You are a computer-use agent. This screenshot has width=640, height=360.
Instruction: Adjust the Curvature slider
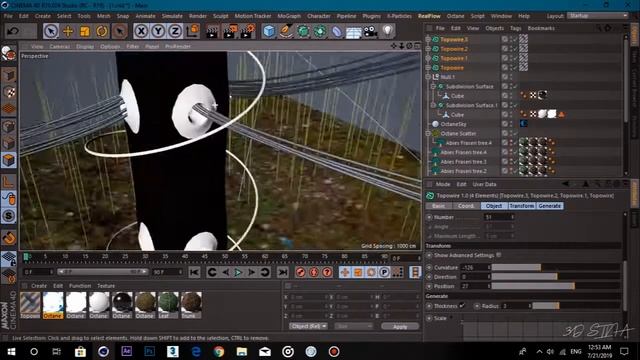(556, 267)
